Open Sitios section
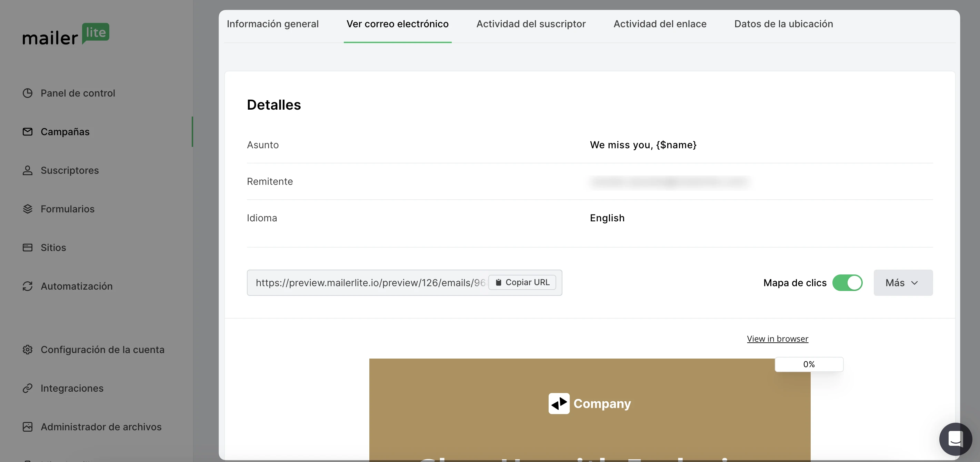The width and height of the screenshot is (980, 462). [x=53, y=248]
